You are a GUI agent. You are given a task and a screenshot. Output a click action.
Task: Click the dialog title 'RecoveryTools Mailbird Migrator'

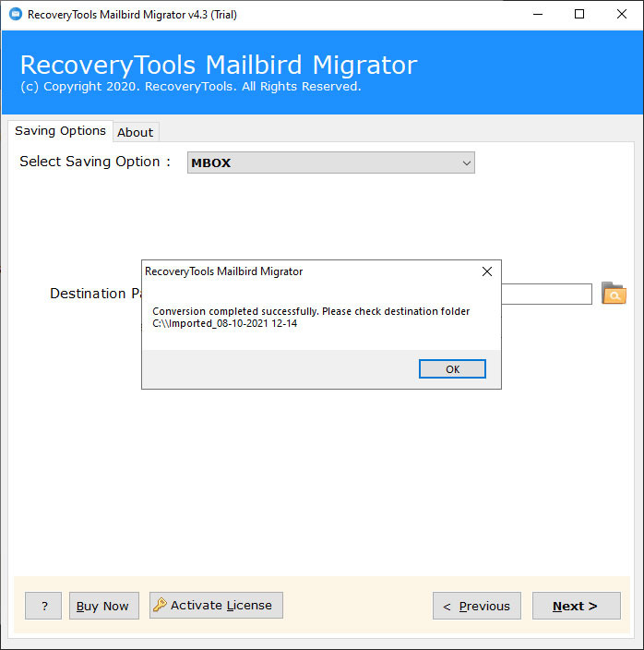point(223,271)
